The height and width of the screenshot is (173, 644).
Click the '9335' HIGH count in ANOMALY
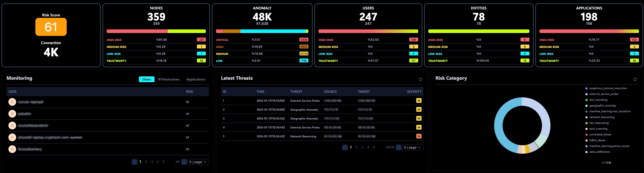click(x=304, y=47)
